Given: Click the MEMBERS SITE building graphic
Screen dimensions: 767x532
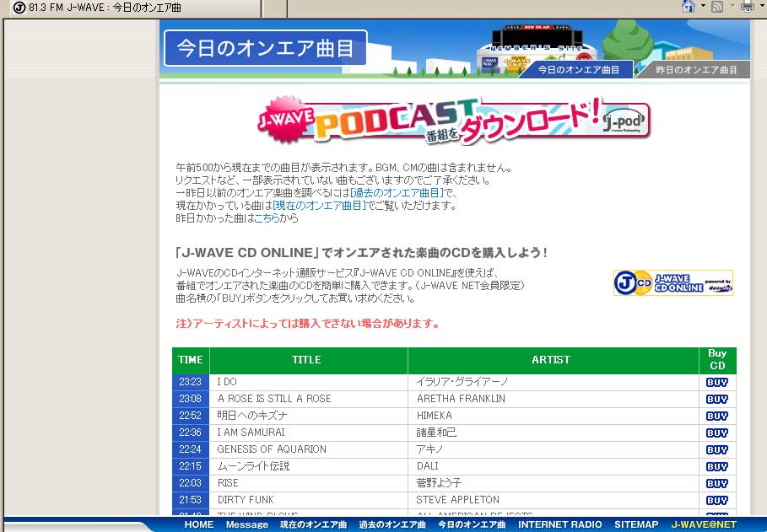Looking at the screenshot, I should tap(537, 49).
